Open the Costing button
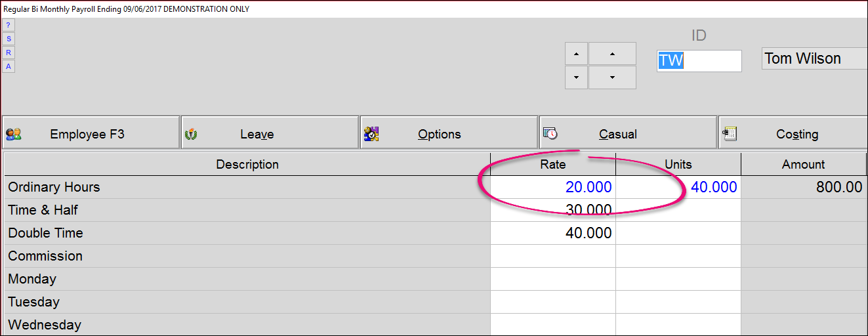 coord(793,133)
